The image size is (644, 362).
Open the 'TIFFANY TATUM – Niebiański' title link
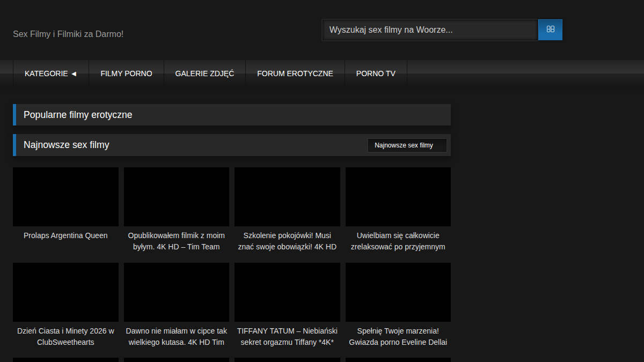(x=287, y=337)
